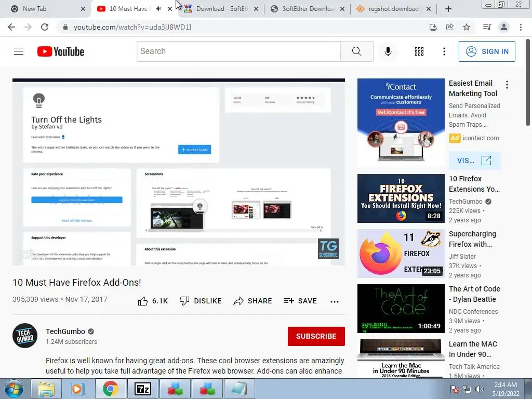The height and width of the screenshot is (399, 532).
Task: Open Jiff Slater channel name
Action: [462, 257]
